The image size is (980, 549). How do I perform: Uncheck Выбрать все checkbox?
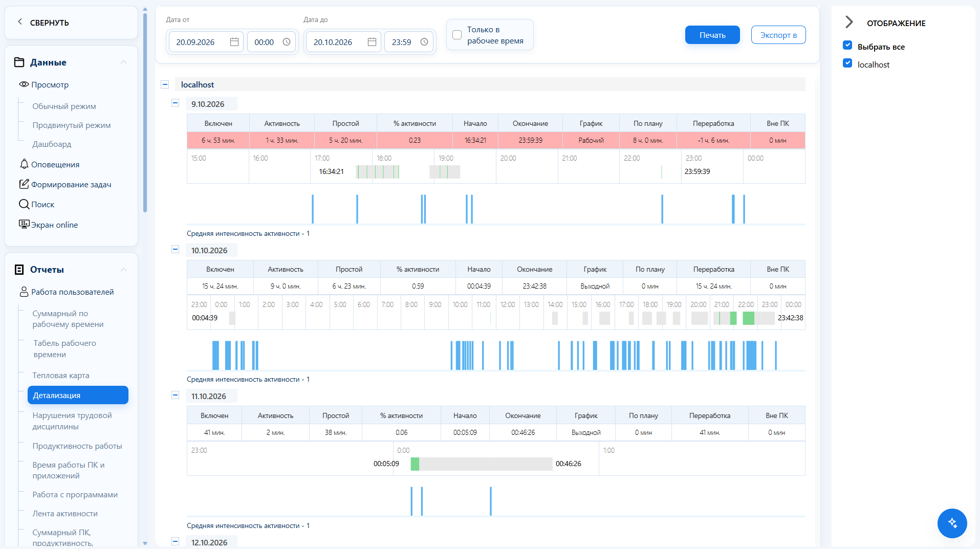pyautogui.click(x=847, y=46)
